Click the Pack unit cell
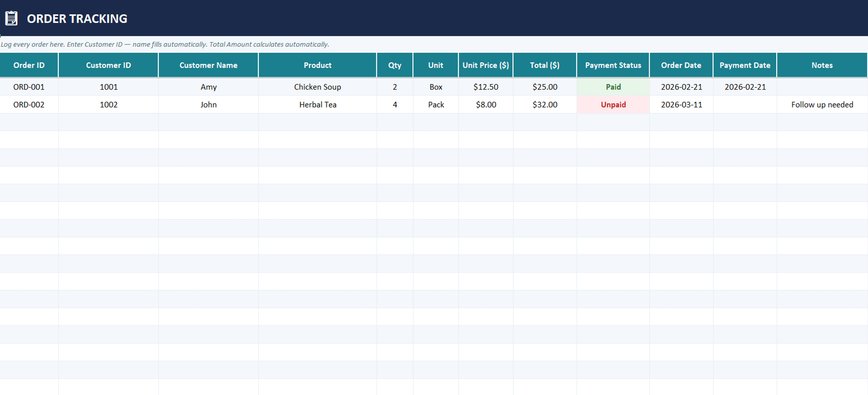This screenshot has height=395, width=868. click(436, 105)
